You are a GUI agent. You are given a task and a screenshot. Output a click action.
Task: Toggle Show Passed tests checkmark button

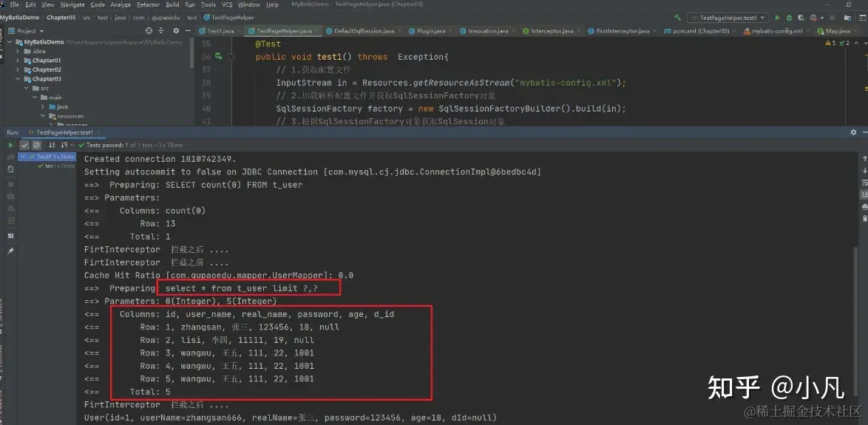(x=24, y=145)
